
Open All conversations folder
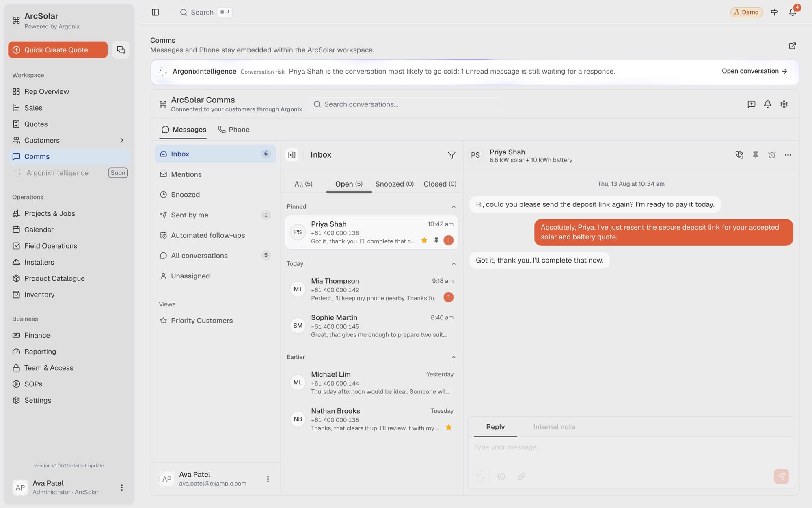[215, 256]
